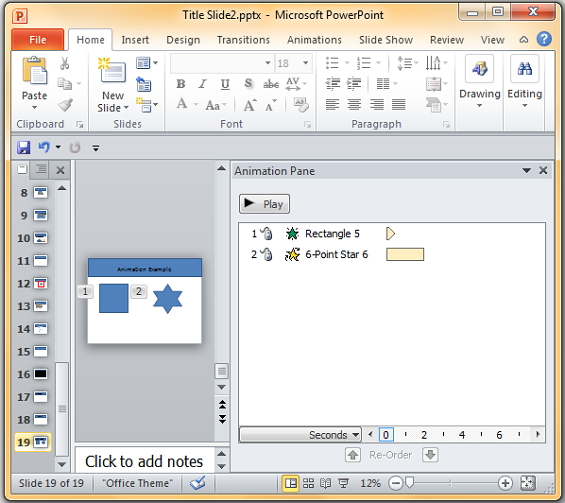Justify the text
565x503 pixels.
pyautogui.click(x=399, y=104)
